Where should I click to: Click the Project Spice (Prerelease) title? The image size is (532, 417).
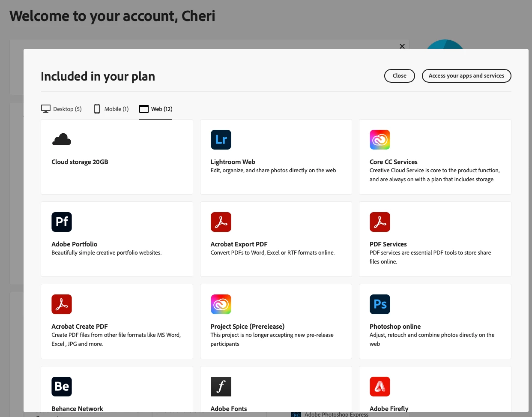click(248, 327)
